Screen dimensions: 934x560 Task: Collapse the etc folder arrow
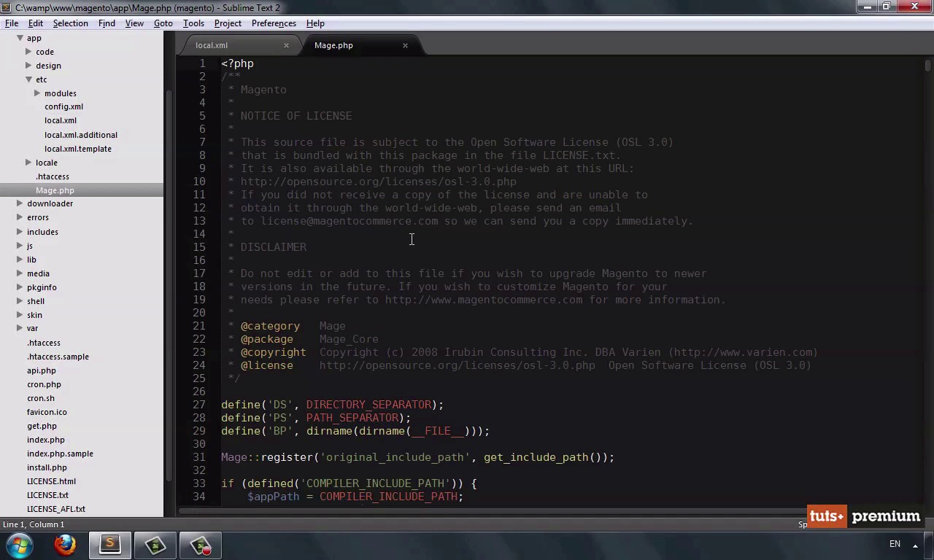(28, 79)
